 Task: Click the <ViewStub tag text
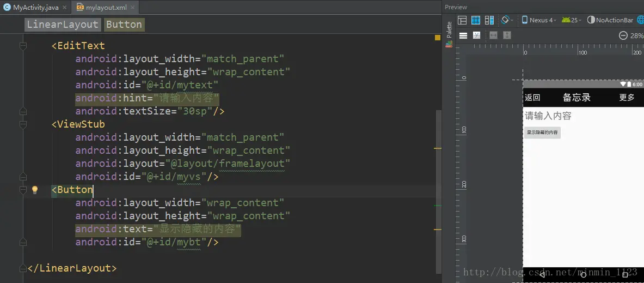pyautogui.click(x=78, y=124)
